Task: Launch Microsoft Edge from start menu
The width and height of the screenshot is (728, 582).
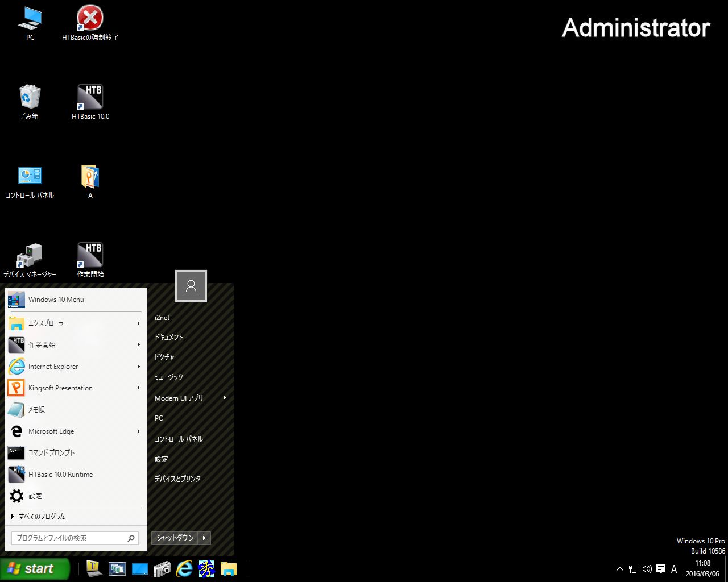Action: (75, 431)
